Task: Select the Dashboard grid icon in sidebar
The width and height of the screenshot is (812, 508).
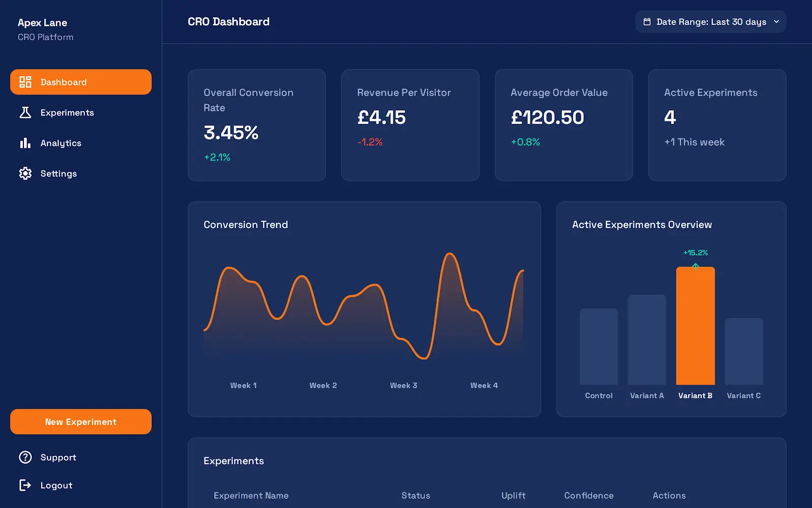Action: [x=25, y=81]
